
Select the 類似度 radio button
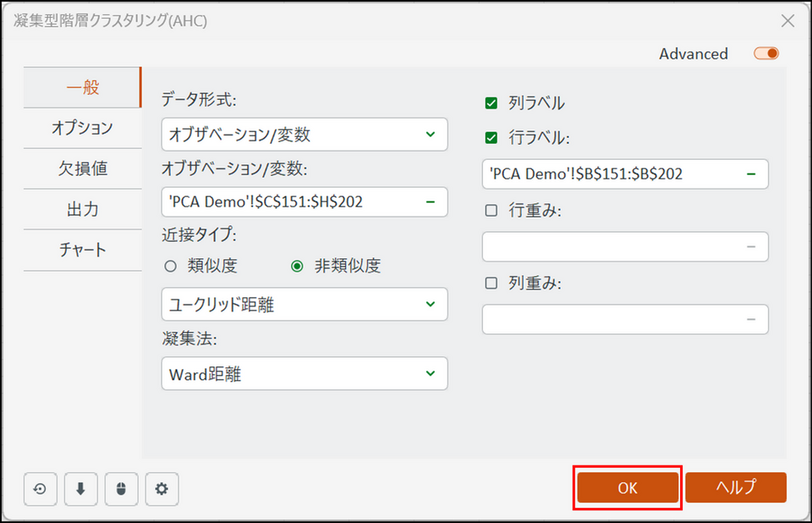(x=170, y=266)
